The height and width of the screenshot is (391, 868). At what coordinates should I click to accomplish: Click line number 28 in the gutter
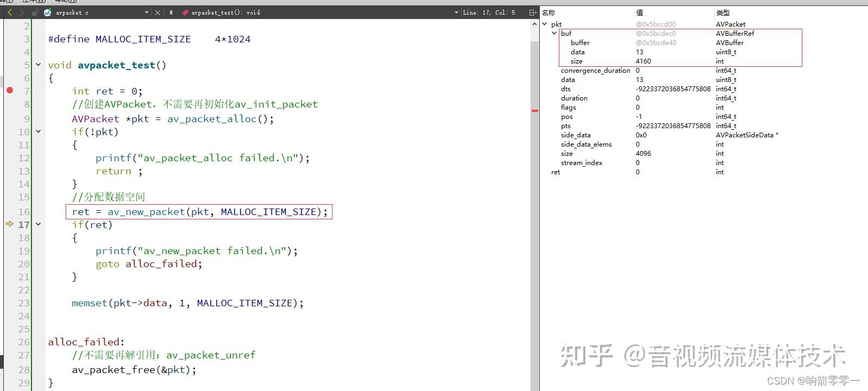(x=24, y=369)
